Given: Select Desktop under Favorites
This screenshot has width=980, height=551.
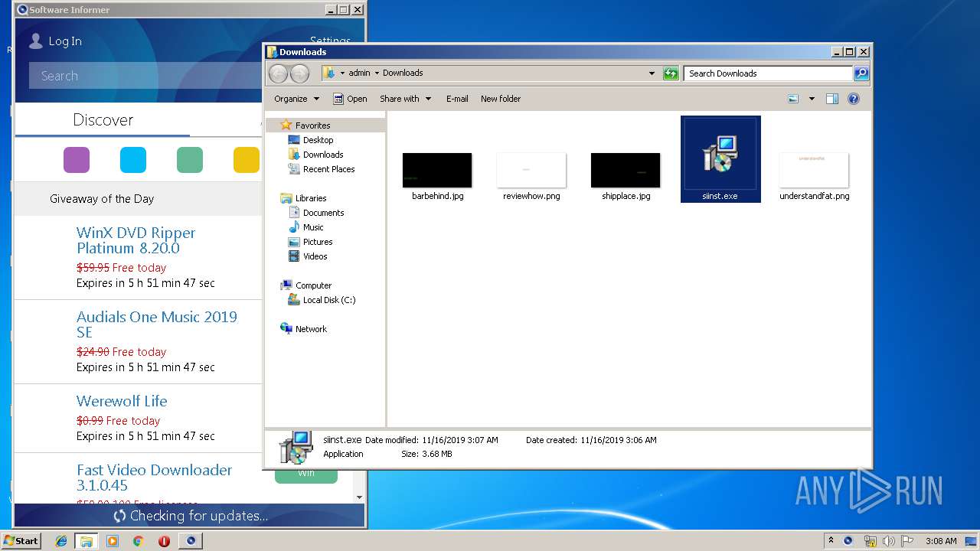Looking at the screenshot, I should tap(318, 140).
